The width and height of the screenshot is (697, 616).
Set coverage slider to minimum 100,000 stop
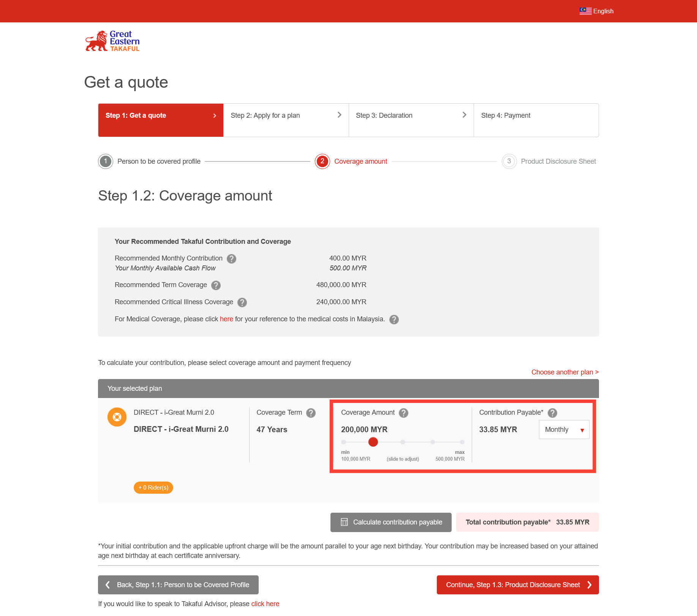point(343,442)
